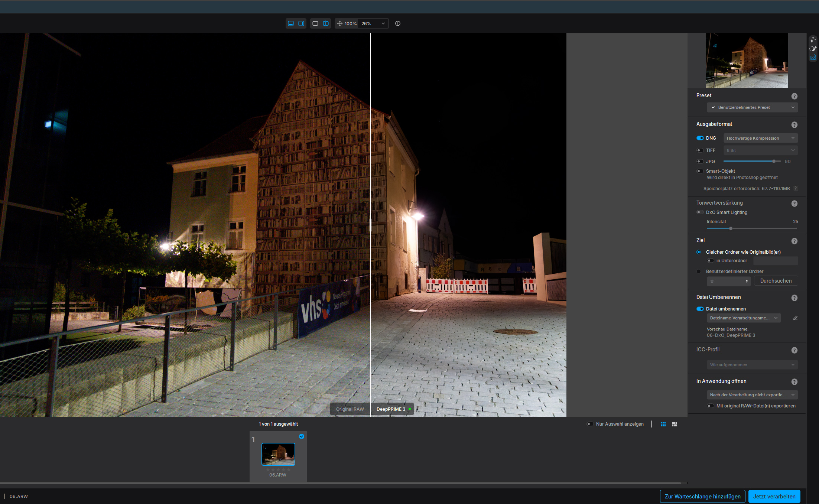
Task: Open the Hochwertige Kompression dropdown
Action: point(760,138)
